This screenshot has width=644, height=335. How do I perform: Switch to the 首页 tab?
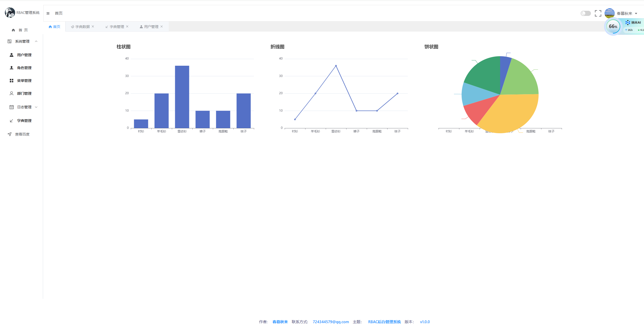(55, 27)
